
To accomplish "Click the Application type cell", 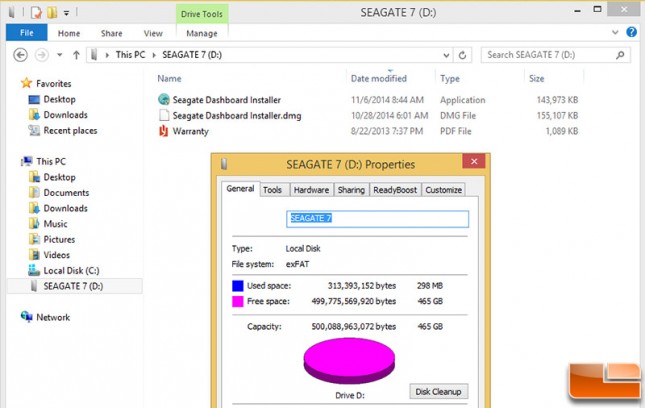I will (462, 100).
